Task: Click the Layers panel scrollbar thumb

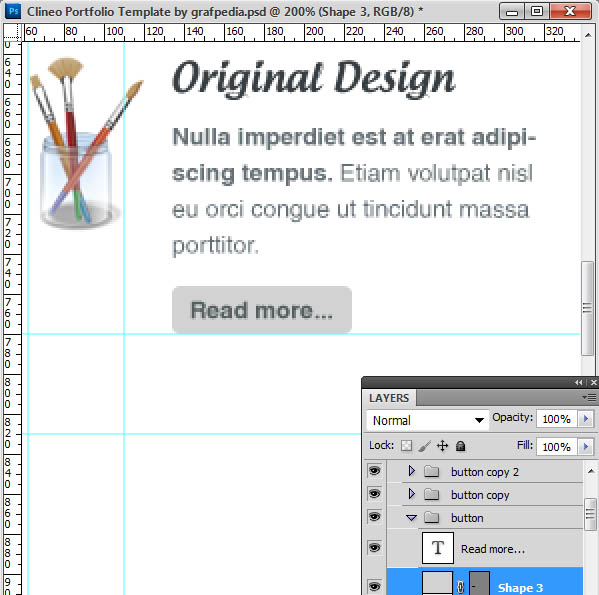Action: [591, 514]
